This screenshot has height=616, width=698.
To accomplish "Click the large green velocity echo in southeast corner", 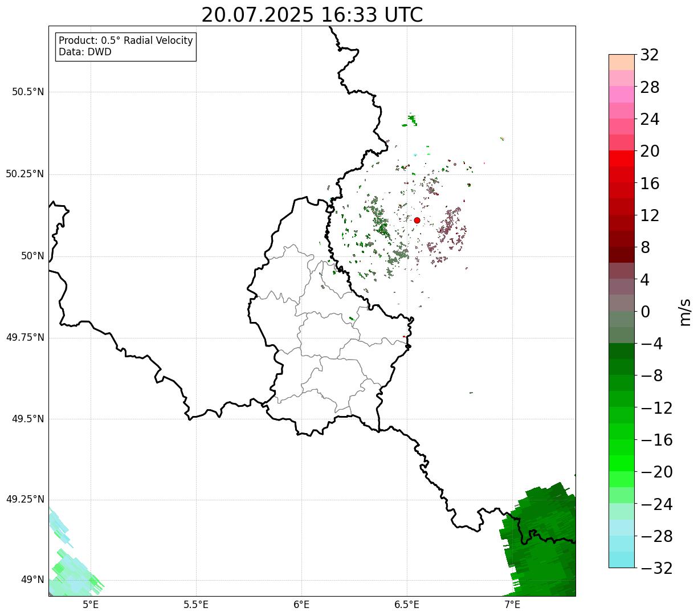I will pos(538,539).
